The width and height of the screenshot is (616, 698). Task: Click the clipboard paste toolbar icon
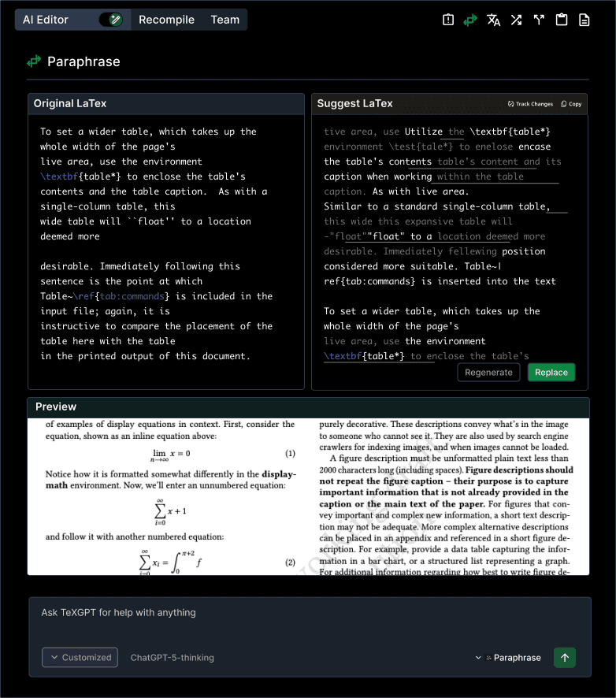tap(562, 20)
